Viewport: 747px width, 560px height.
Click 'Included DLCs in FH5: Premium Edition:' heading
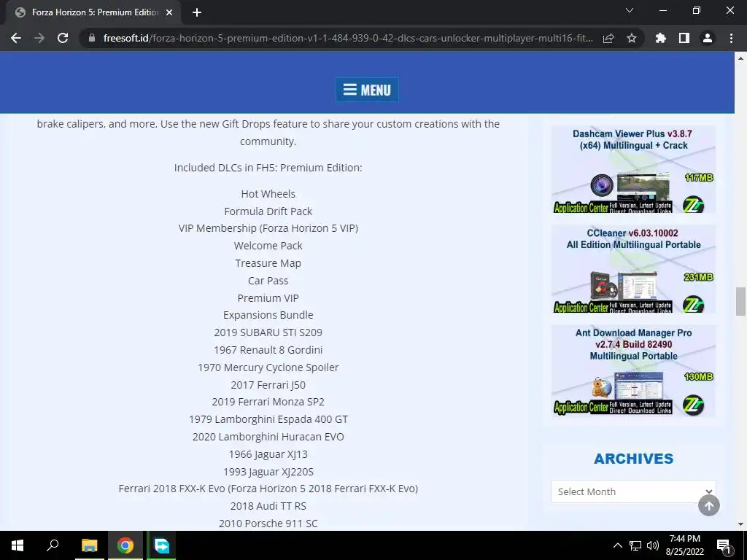click(x=268, y=168)
